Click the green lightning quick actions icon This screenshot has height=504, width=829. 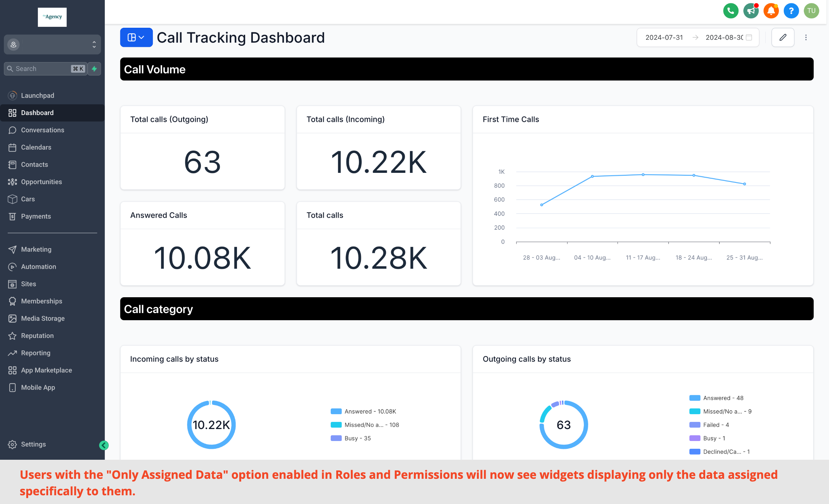point(94,68)
